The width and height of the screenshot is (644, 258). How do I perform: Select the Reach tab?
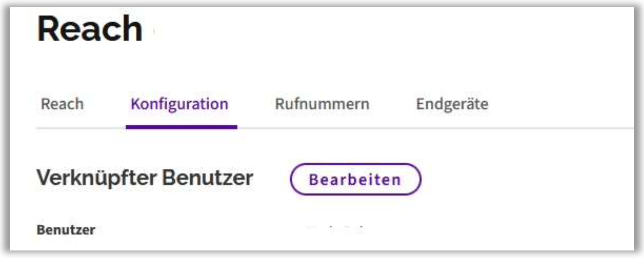pyautogui.click(x=62, y=104)
